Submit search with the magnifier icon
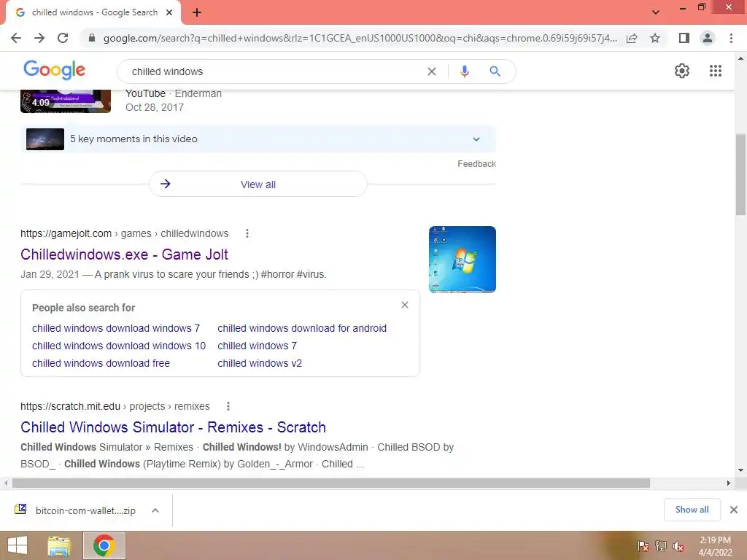The height and width of the screenshot is (560, 747). (495, 71)
